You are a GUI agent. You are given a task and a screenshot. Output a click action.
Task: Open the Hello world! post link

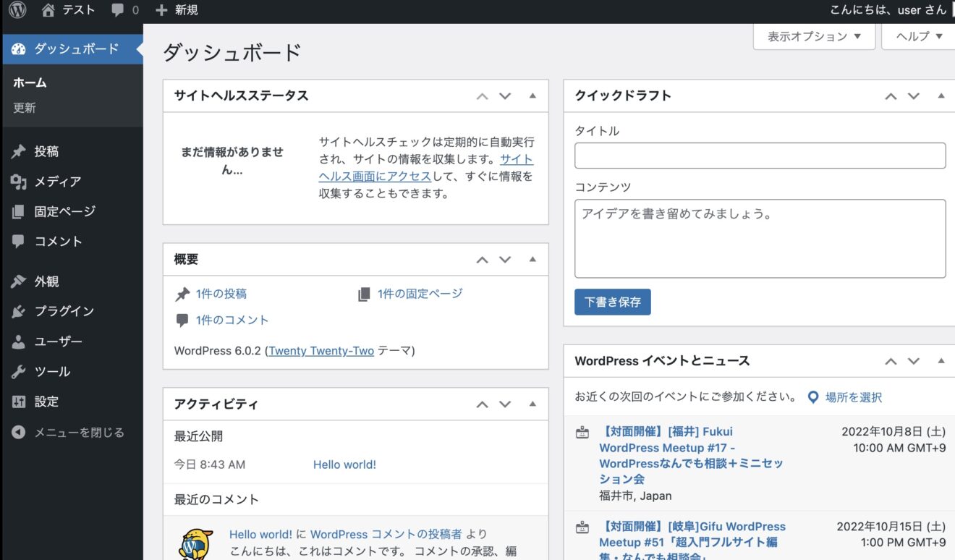[344, 464]
